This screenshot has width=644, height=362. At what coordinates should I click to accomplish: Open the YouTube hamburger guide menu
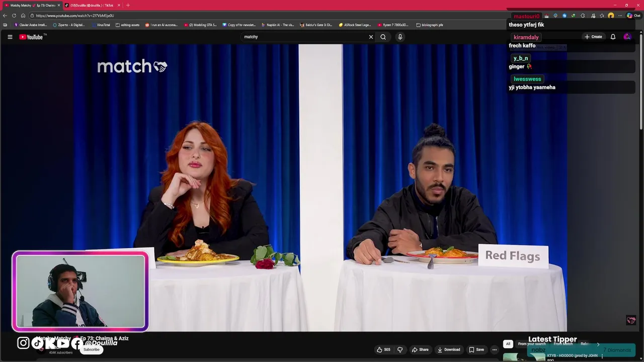click(10, 37)
